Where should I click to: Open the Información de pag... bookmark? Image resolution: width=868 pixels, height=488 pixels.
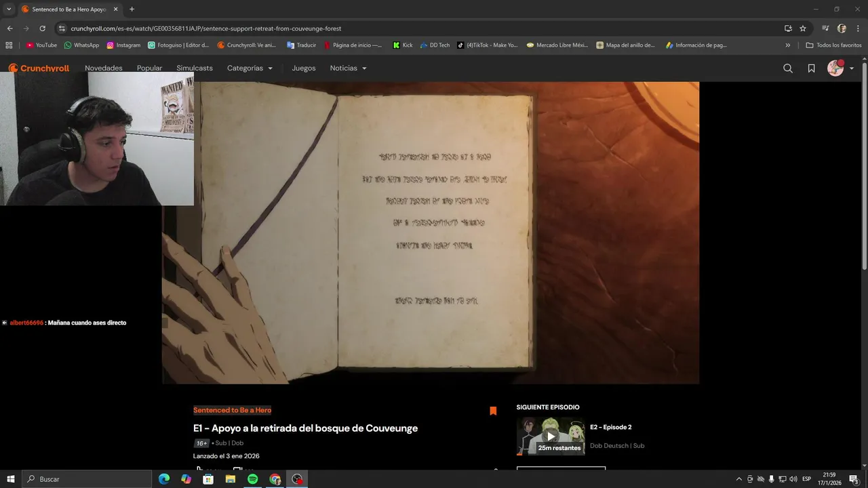tap(696, 45)
